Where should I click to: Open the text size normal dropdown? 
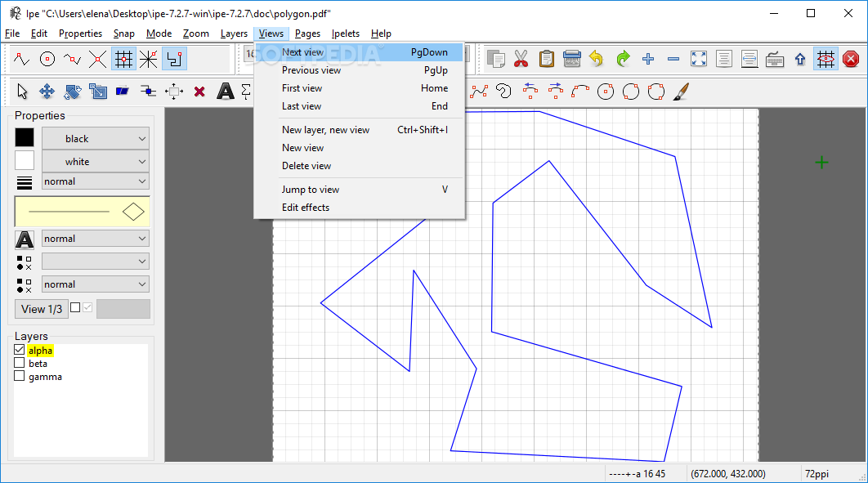tap(96, 239)
